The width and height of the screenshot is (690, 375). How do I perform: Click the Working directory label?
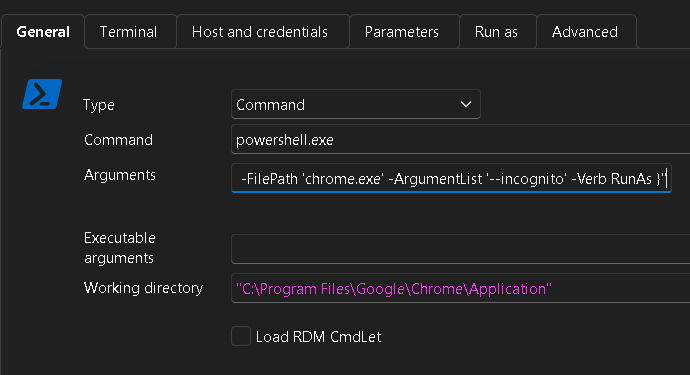(x=143, y=288)
